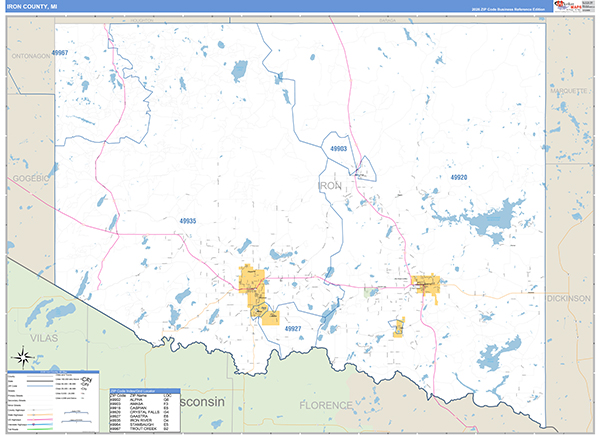This screenshot has width=600, height=435.
Task: Click the scale bar in the legend box
Action: (76, 417)
